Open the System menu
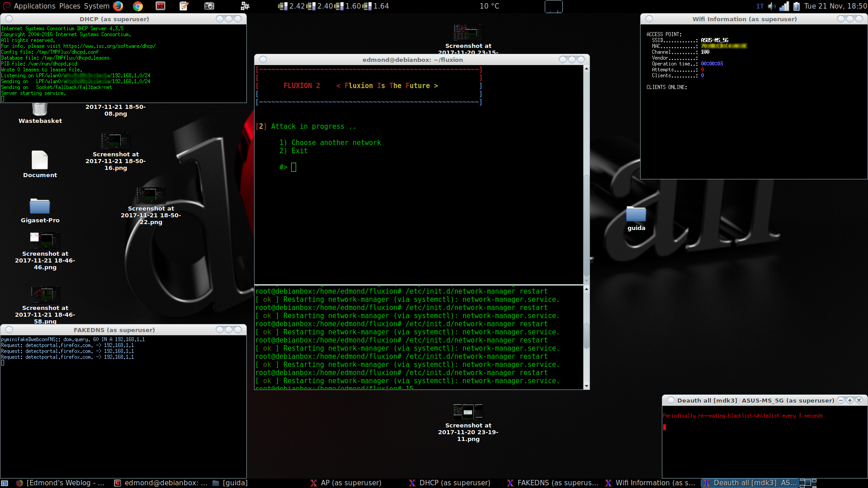The image size is (868, 488). (96, 6)
